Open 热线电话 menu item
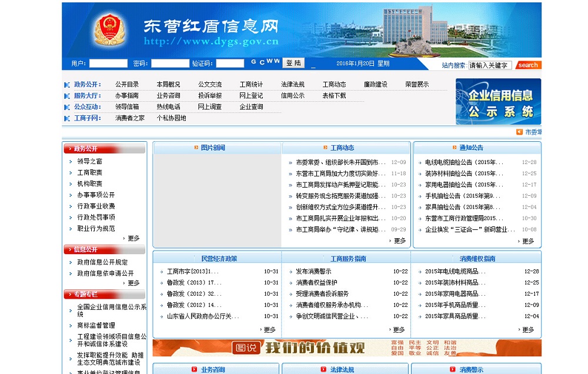 168,107
